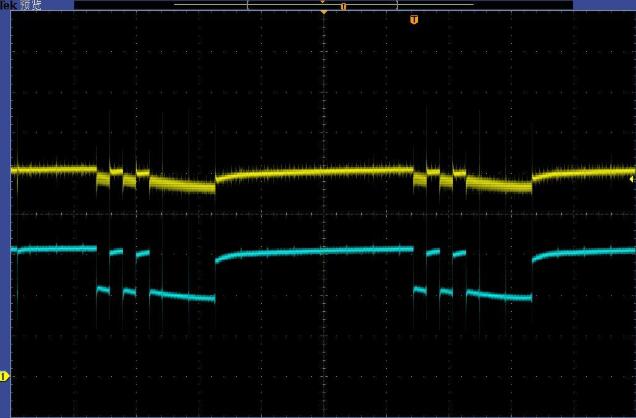Click the blue vertical strip on left edge

(x=4, y=200)
